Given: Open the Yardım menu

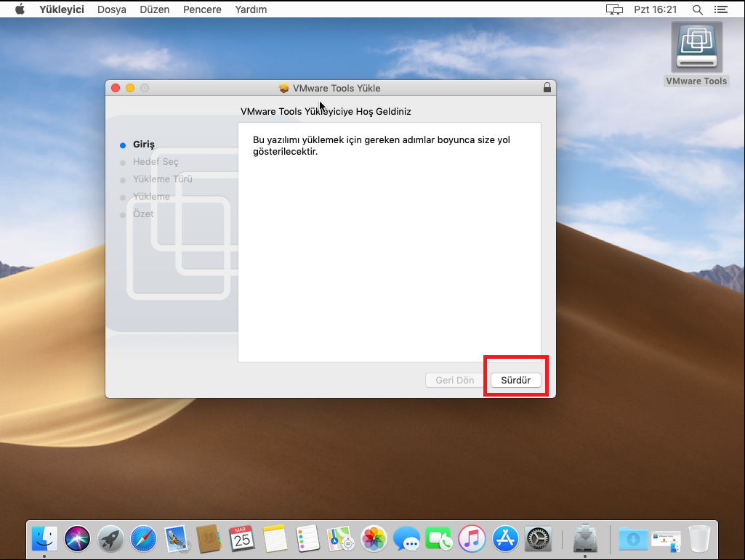Looking at the screenshot, I should (251, 9).
